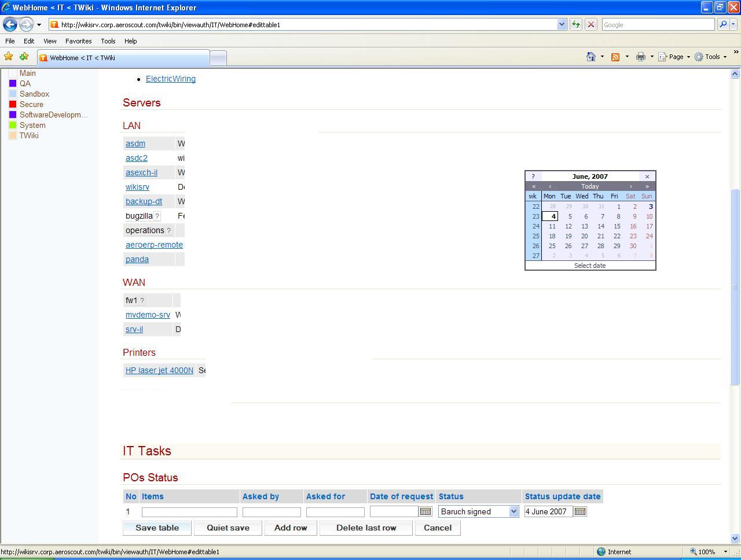Open the wikisrv server link
Image resolution: width=741 pixels, height=560 pixels.
click(x=137, y=187)
